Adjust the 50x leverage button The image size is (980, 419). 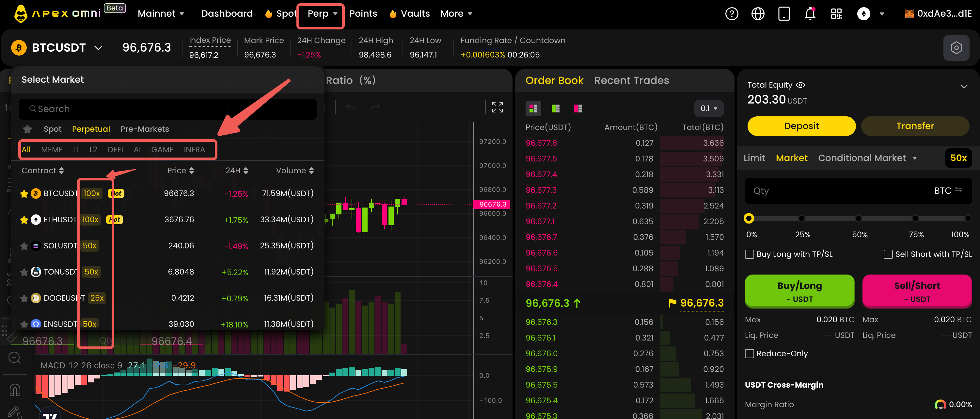click(x=958, y=158)
